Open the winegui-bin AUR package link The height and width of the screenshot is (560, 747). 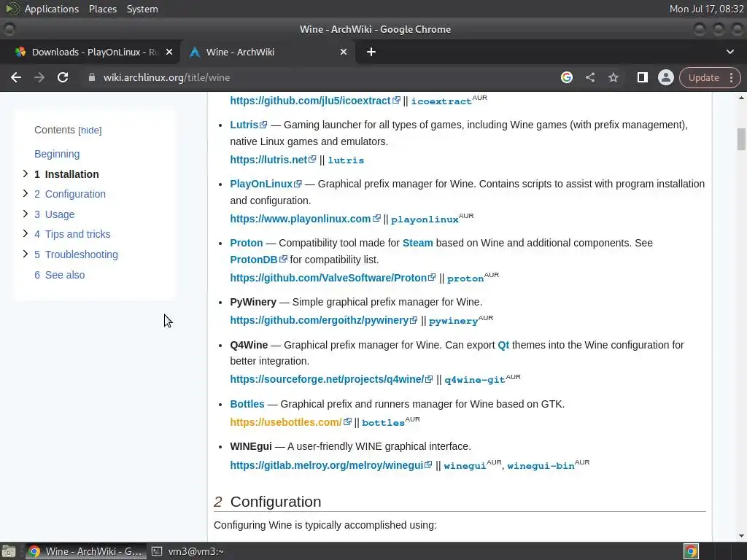pos(541,466)
